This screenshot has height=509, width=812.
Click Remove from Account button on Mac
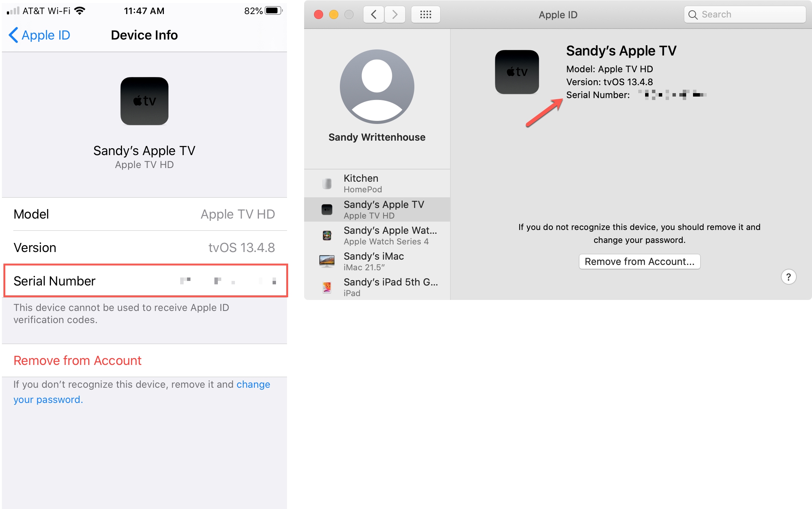[x=639, y=262]
